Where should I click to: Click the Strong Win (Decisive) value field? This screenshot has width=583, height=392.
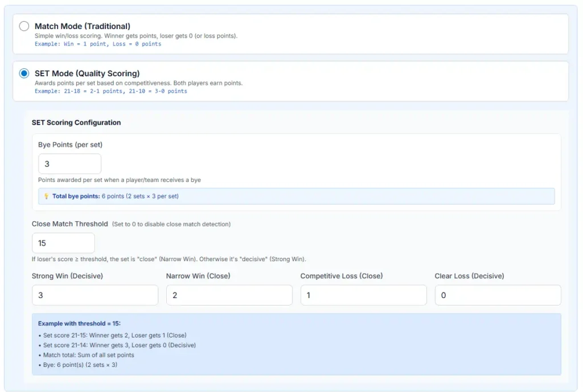[x=95, y=295]
